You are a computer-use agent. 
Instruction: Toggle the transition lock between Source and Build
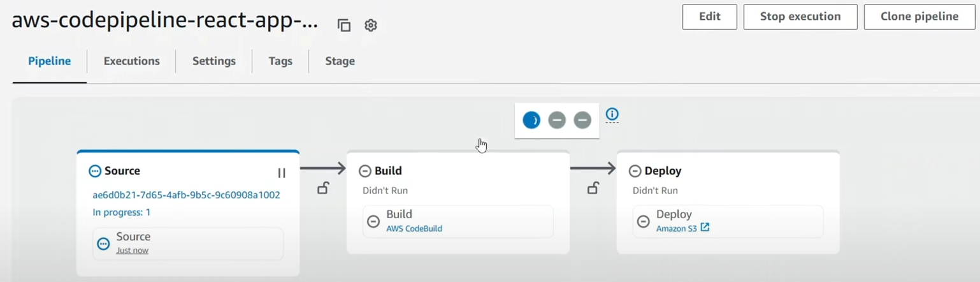click(x=323, y=188)
